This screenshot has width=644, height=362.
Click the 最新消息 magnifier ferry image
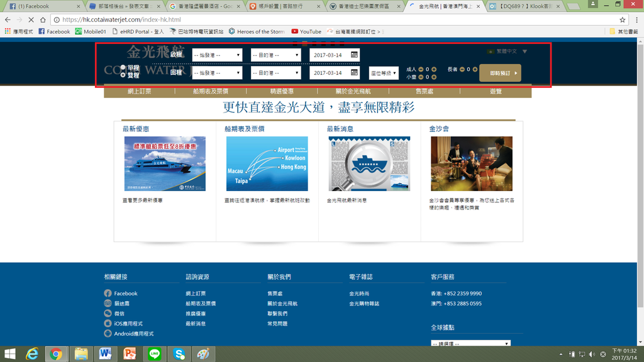[369, 163]
